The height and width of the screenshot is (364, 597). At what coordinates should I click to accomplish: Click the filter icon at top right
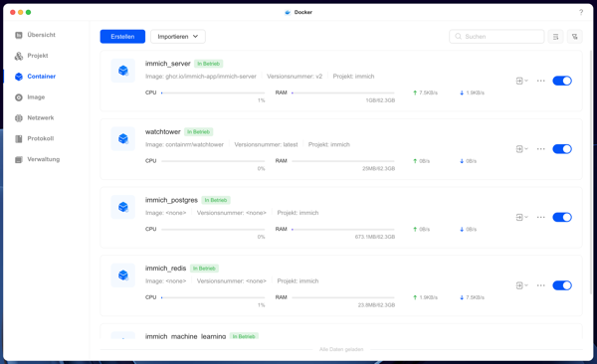point(574,37)
